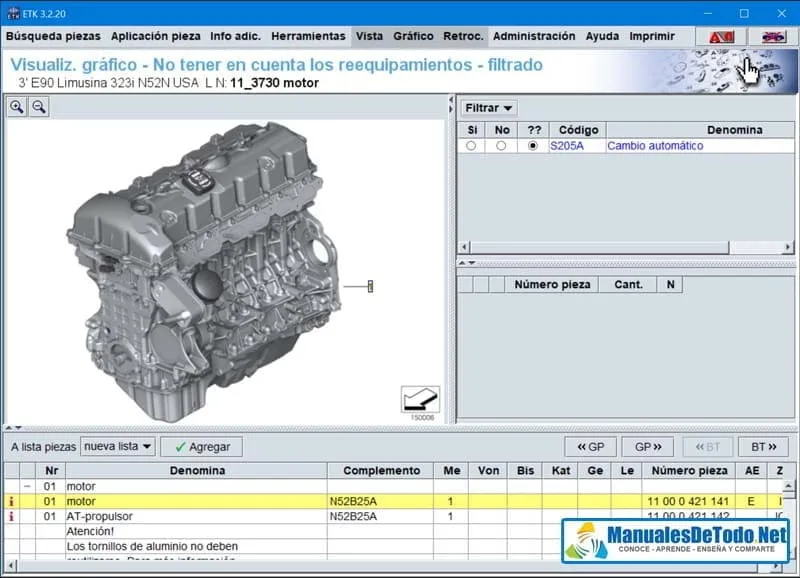Click the part callout marker beside the engine
This screenshot has width=800, height=578.
(370, 287)
